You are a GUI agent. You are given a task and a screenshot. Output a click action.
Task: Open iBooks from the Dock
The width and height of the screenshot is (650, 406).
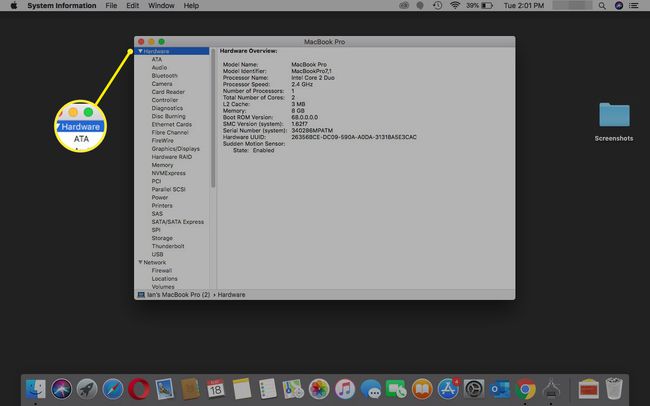point(422,389)
